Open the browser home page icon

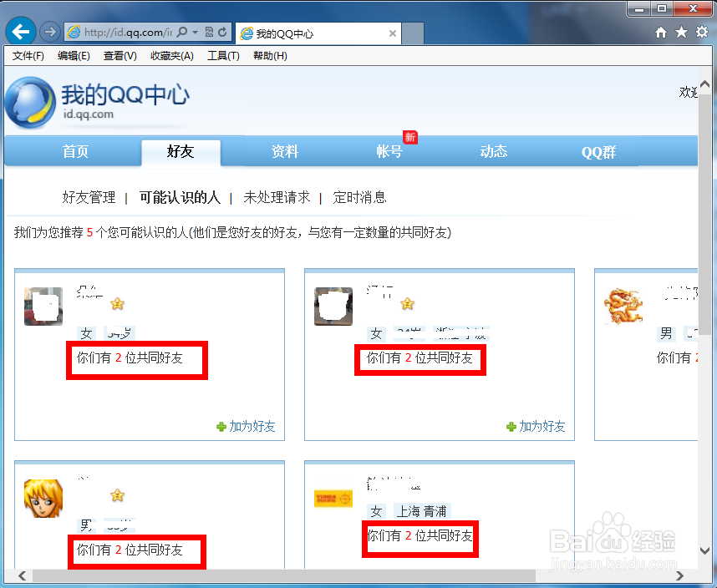661,33
